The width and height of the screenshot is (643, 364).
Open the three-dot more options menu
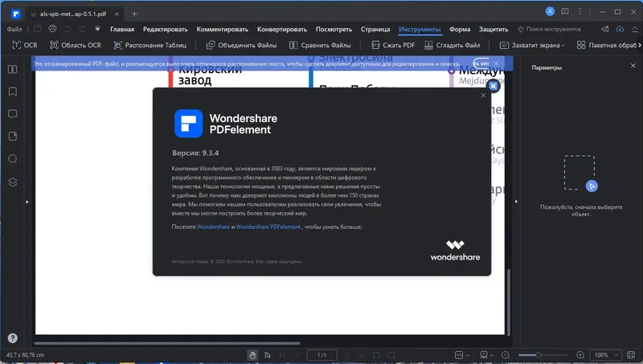(x=580, y=11)
